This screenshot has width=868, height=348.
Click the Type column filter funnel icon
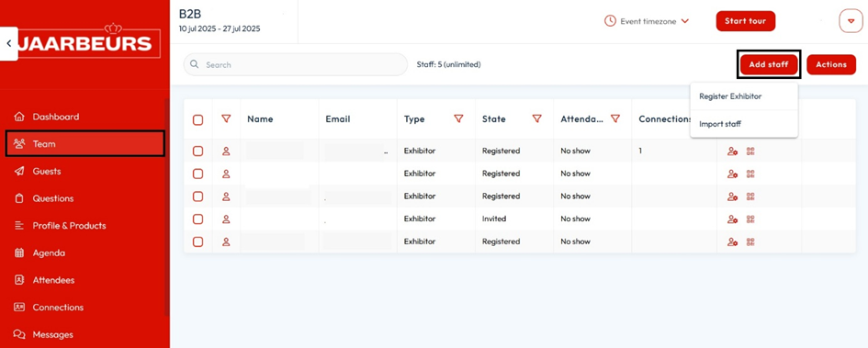click(458, 119)
